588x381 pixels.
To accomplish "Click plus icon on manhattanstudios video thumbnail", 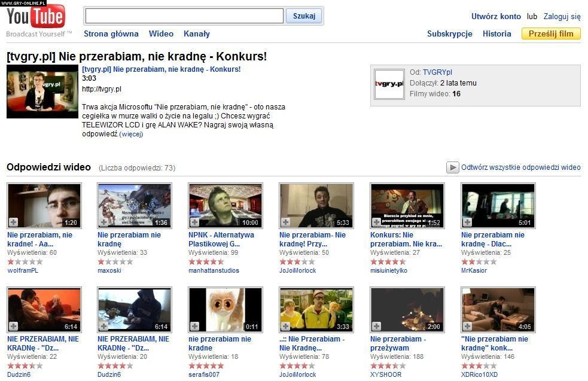I will (x=195, y=222).
